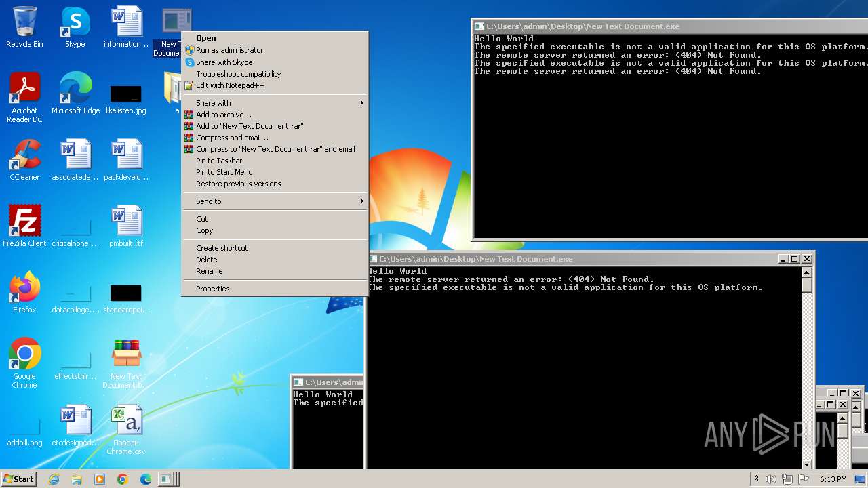Screen dimensions: 868x488
Task: Choose Rename in context menu
Action: 275,271
